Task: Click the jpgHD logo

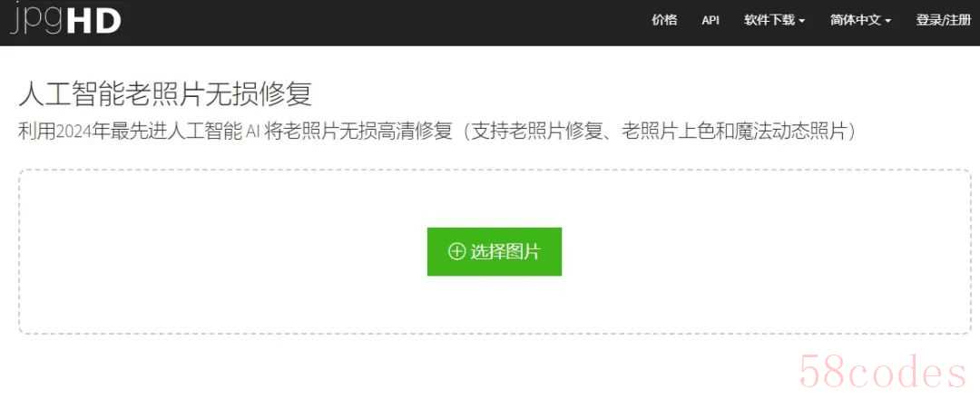Action: pos(65,21)
